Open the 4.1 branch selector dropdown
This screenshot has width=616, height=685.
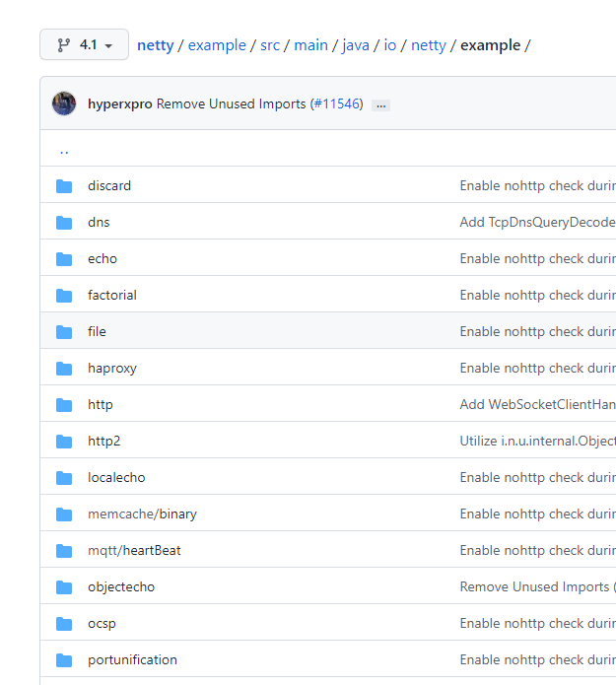point(85,44)
